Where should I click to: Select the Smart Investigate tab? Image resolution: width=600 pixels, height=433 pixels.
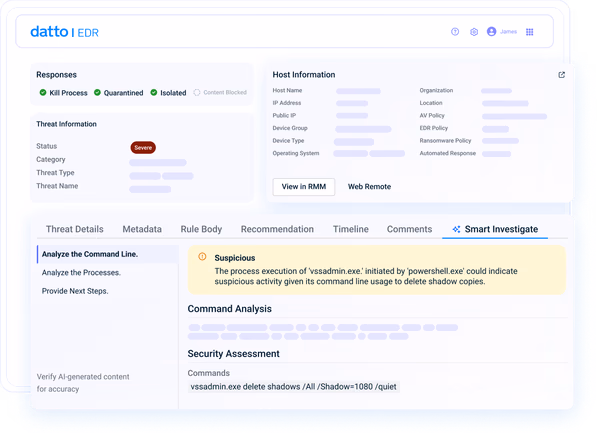pos(495,229)
